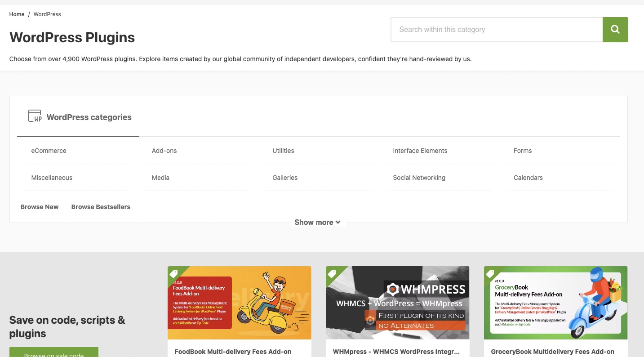Open the eCommerce category
This screenshot has height=357, width=644.
point(49,151)
